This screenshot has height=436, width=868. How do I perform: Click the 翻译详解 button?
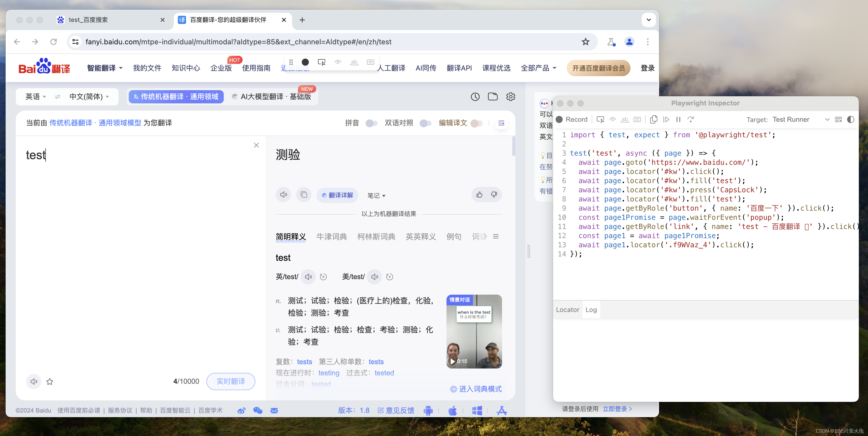click(337, 195)
